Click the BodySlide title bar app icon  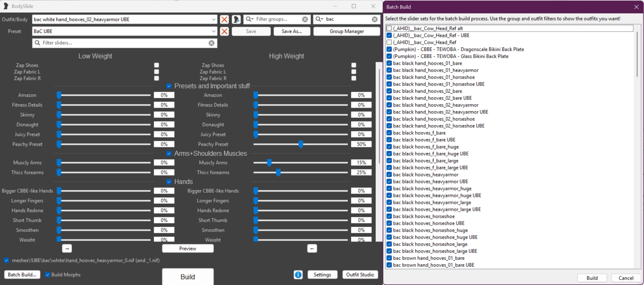(x=6, y=6)
